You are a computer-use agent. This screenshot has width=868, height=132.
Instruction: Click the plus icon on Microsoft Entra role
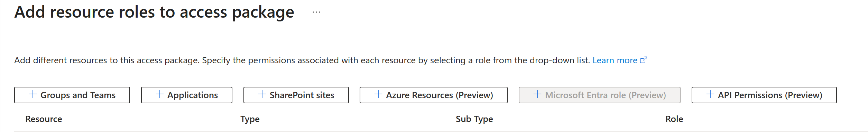click(537, 94)
